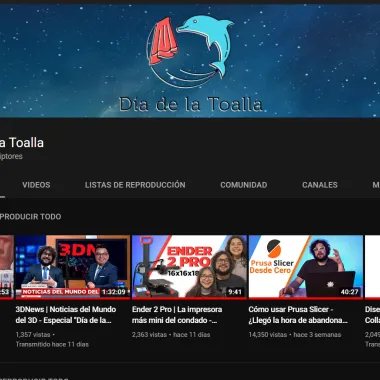Open the COMUNIDAD tab
This screenshot has height=380, width=380.
click(x=244, y=185)
